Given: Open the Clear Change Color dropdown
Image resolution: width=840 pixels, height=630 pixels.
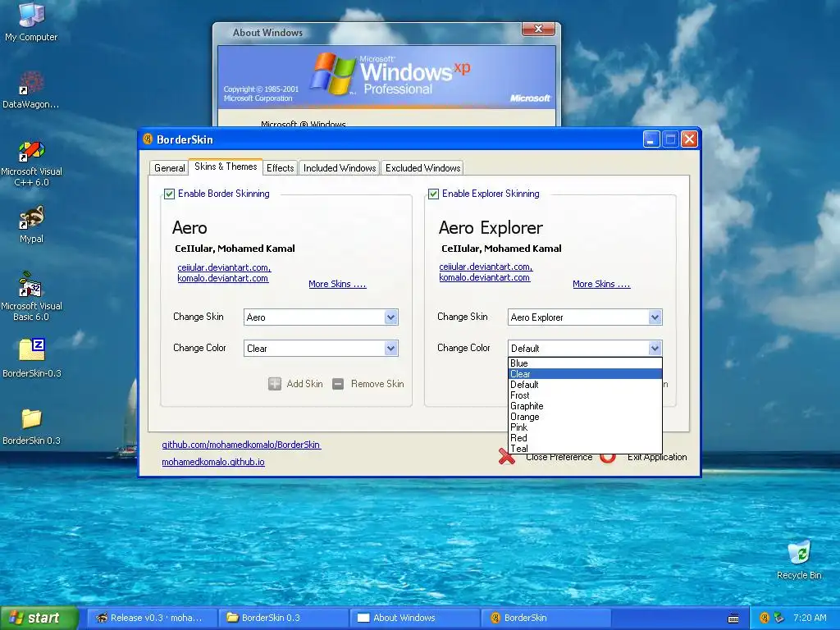Looking at the screenshot, I should coord(391,348).
